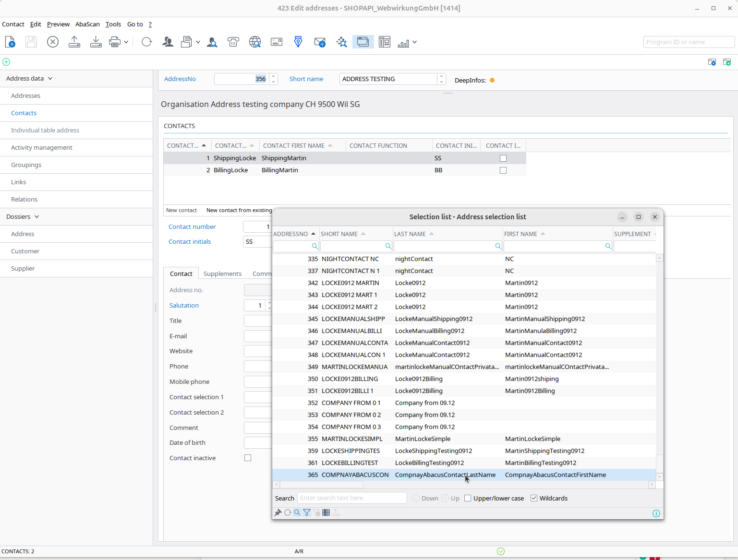Uncheck the Wildcards checkbox
The width and height of the screenshot is (738, 560).
click(x=534, y=498)
